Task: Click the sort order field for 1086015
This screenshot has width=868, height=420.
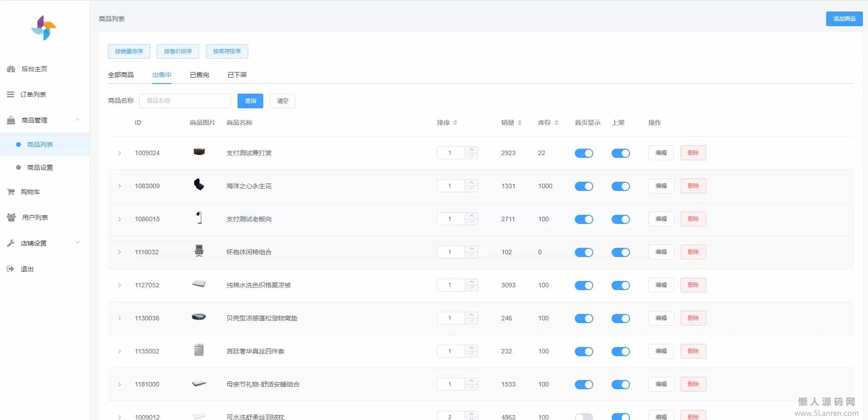Action: pos(451,219)
